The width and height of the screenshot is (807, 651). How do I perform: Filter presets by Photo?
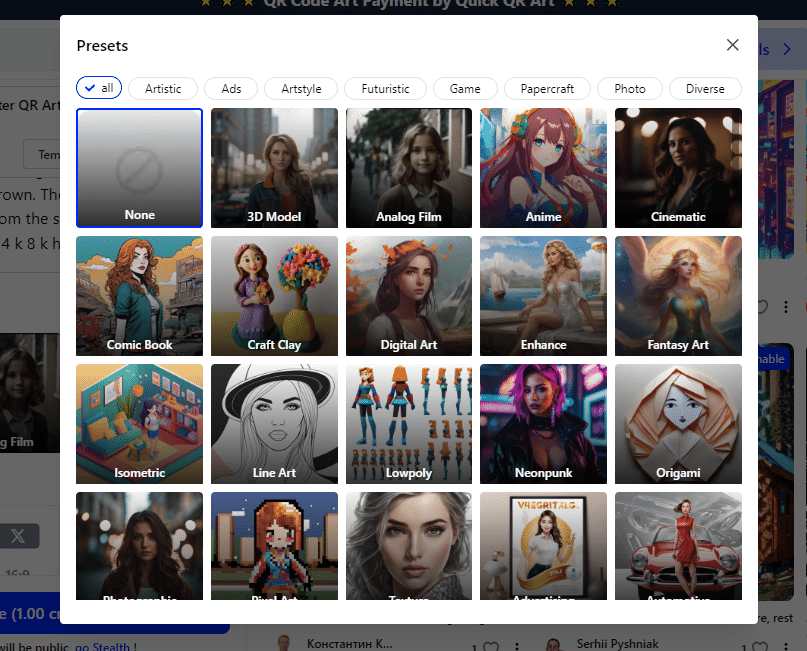tap(630, 89)
